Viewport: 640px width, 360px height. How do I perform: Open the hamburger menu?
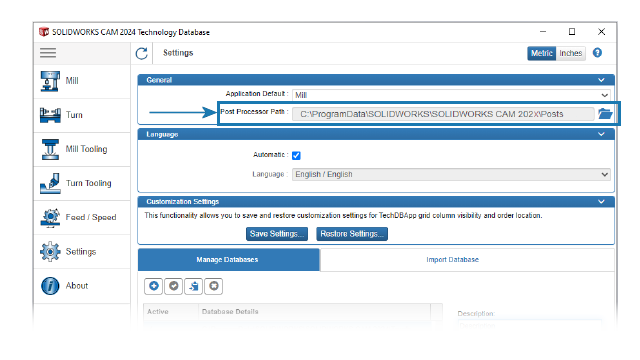[x=48, y=53]
